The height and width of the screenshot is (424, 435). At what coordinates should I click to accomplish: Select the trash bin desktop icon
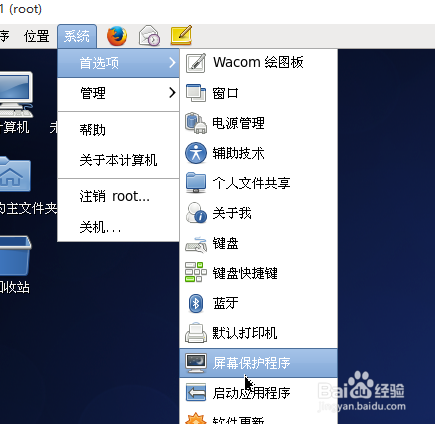16,256
